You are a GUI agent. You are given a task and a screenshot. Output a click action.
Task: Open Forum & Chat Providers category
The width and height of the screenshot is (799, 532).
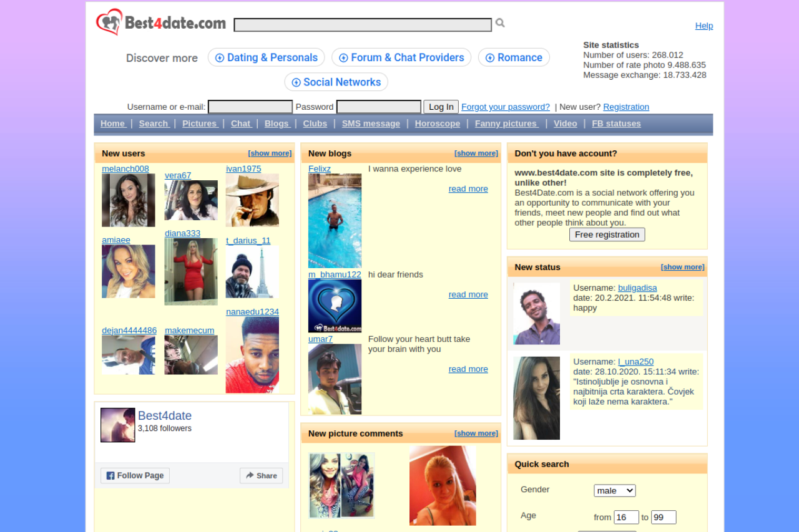click(401, 57)
